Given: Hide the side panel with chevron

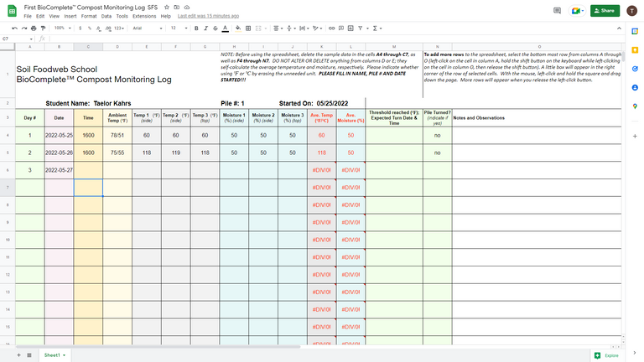Looking at the screenshot, I should point(635,353).
